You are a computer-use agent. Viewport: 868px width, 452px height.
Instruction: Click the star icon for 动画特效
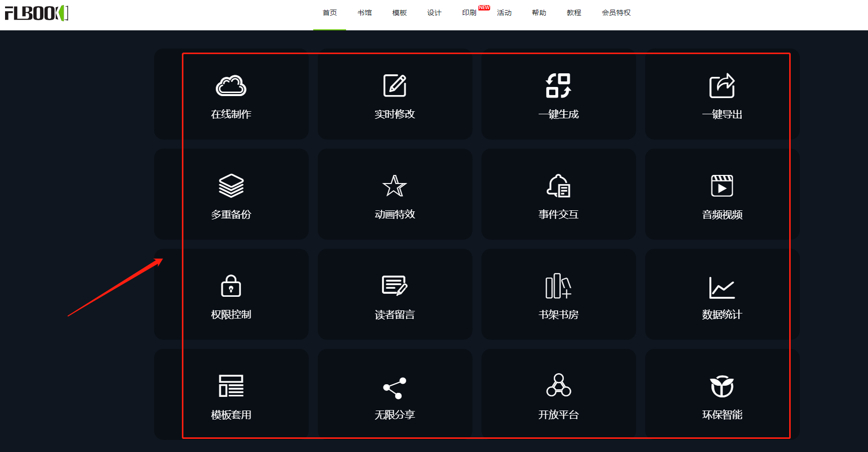pyautogui.click(x=395, y=186)
